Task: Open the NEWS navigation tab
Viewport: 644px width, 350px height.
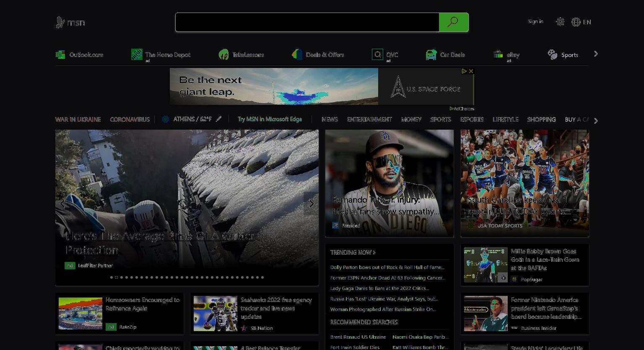Action: 330,119
